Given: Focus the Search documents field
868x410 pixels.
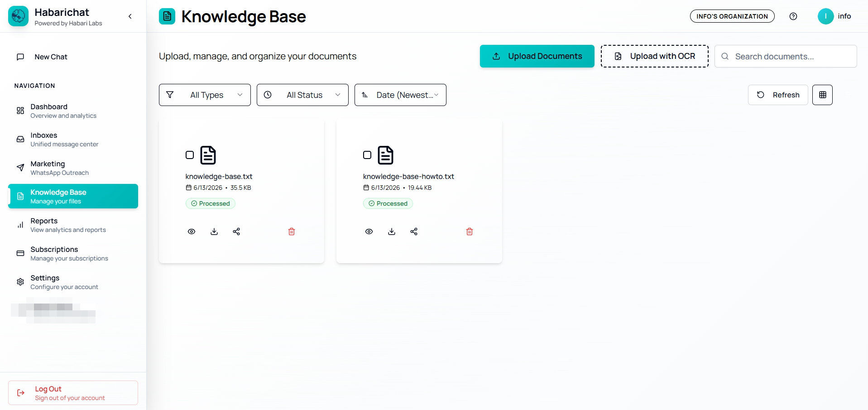Looking at the screenshot, I should [x=786, y=56].
